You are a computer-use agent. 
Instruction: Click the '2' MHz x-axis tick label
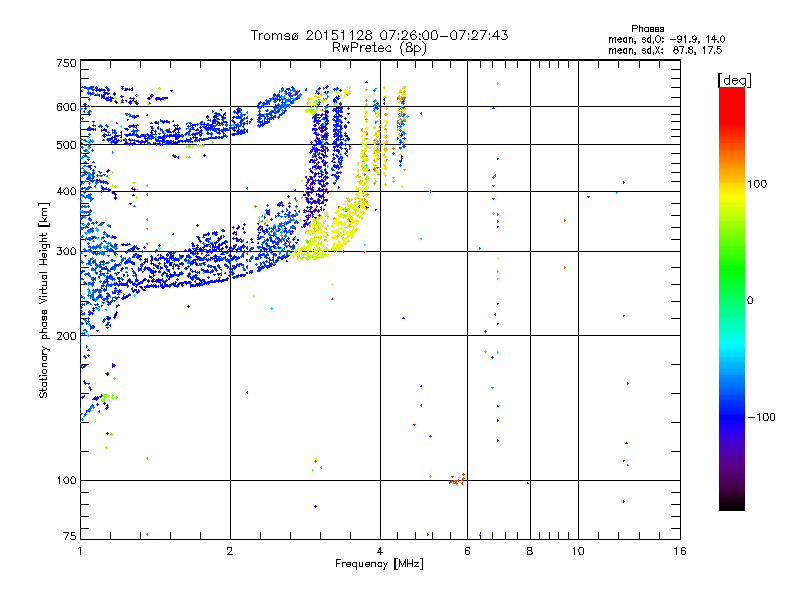coord(230,551)
